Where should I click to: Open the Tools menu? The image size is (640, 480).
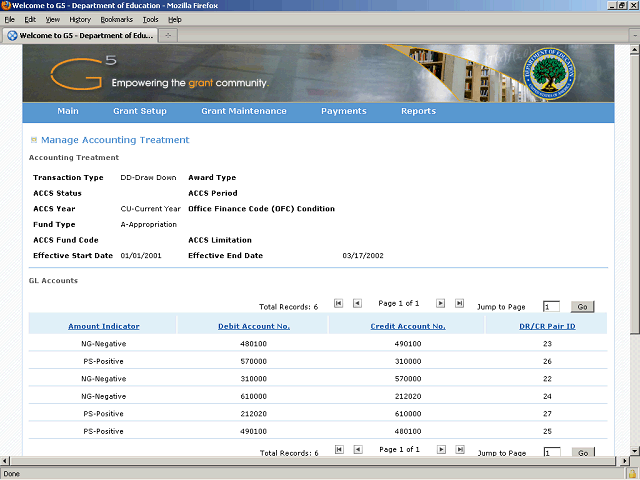pos(150,20)
